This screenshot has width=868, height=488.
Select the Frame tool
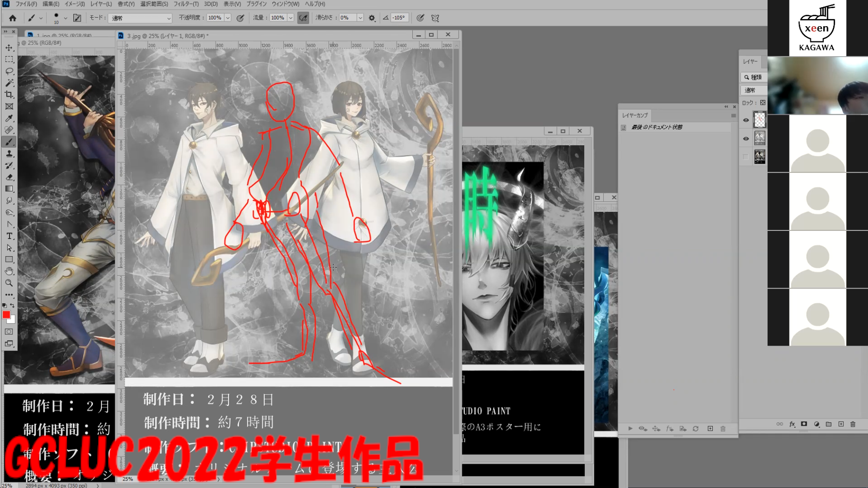pos(9,107)
